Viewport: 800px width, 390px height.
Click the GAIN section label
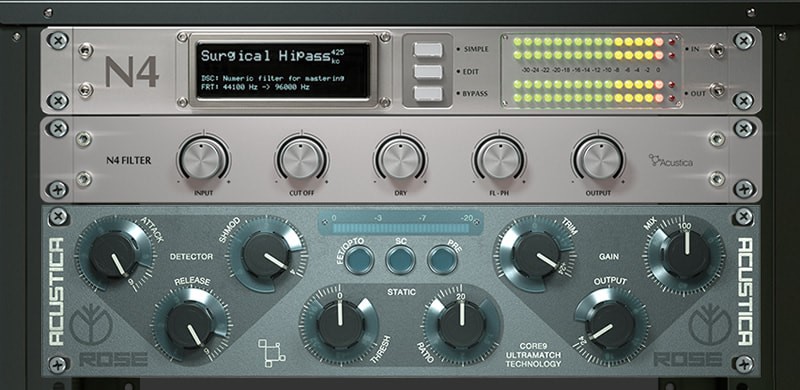pos(609,257)
